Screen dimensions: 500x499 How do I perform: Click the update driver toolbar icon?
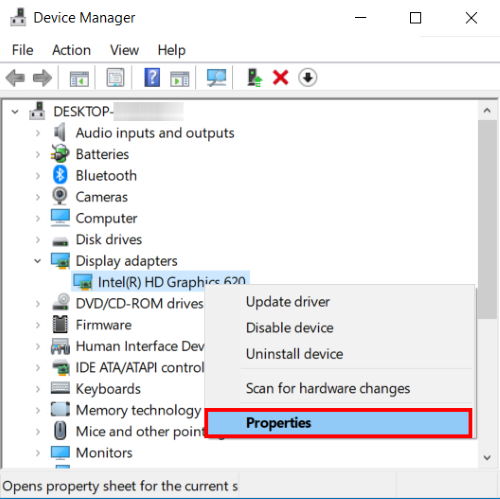tap(254, 78)
